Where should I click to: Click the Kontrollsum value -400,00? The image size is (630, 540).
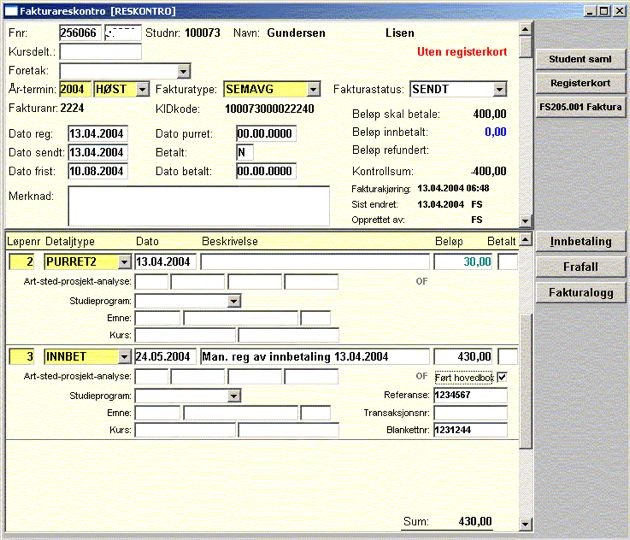click(489, 171)
